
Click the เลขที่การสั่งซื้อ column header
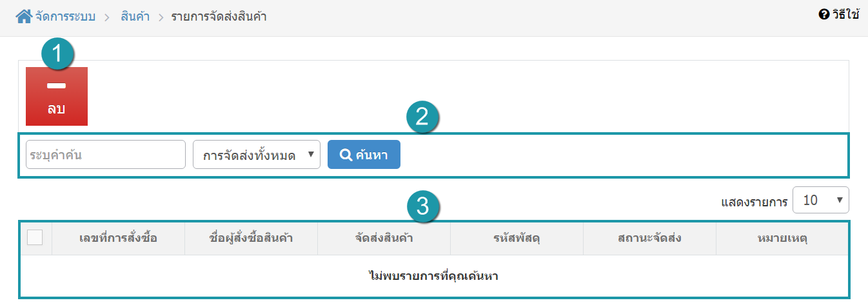point(118,239)
